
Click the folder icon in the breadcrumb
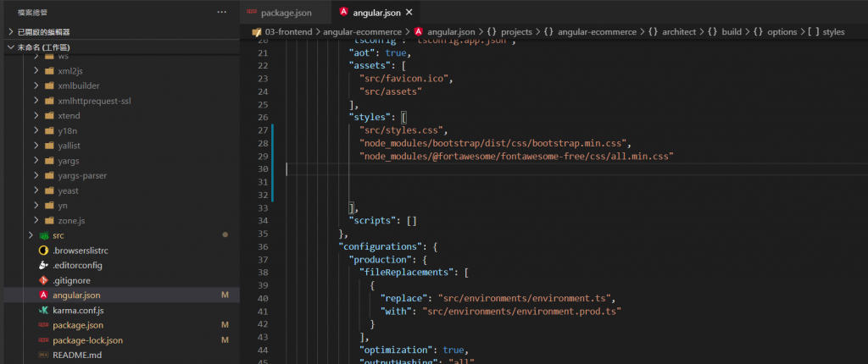coord(256,31)
